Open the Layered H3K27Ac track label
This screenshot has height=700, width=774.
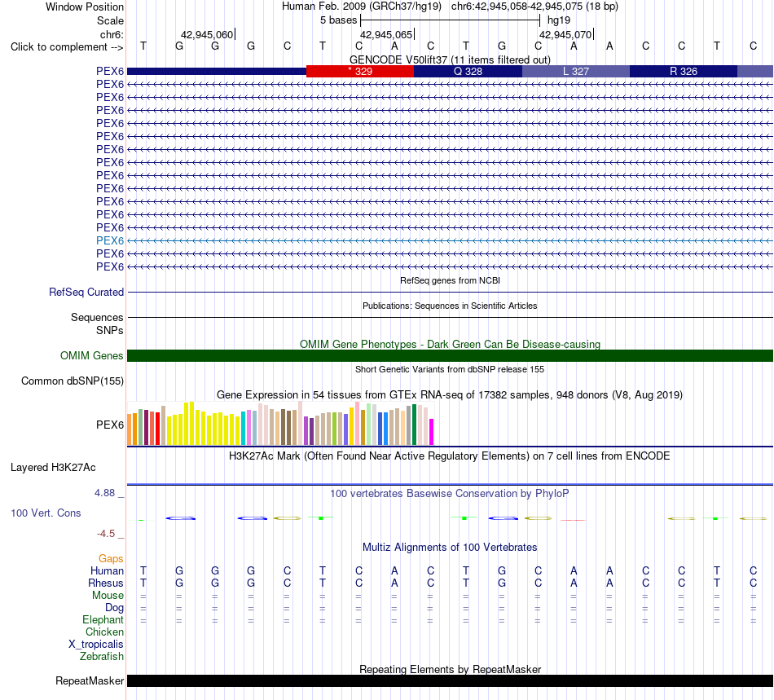click(x=53, y=468)
